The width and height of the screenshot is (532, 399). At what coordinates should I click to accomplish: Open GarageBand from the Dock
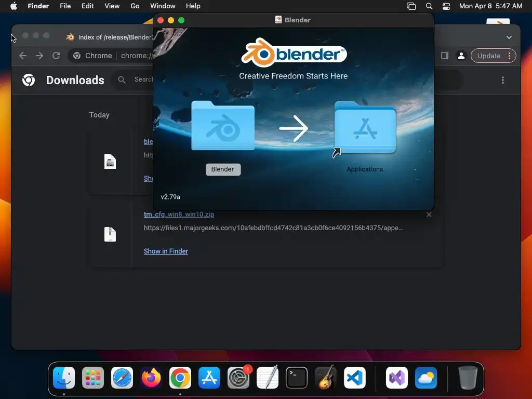pos(326,378)
